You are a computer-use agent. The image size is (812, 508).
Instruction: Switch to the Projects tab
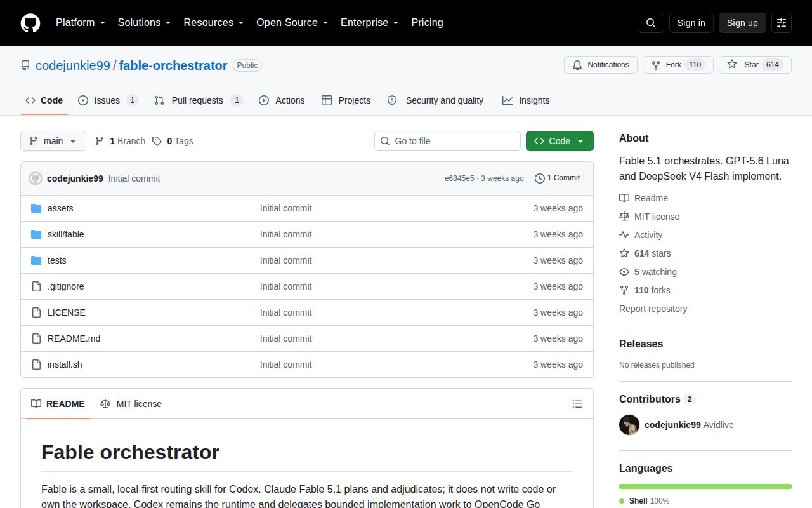(x=346, y=100)
